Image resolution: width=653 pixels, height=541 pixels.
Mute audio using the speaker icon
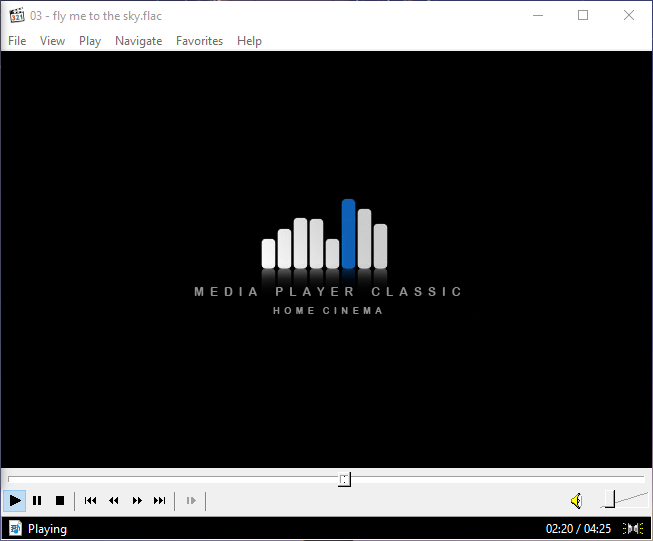pyautogui.click(x=576, y=500)
